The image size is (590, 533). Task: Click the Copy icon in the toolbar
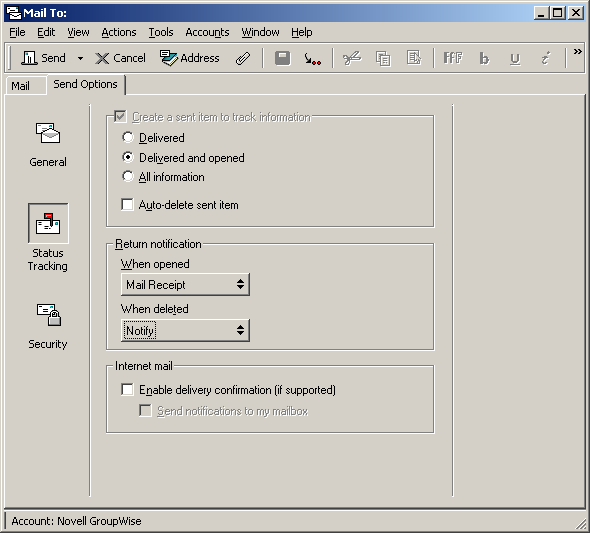[x=383, y=58]
